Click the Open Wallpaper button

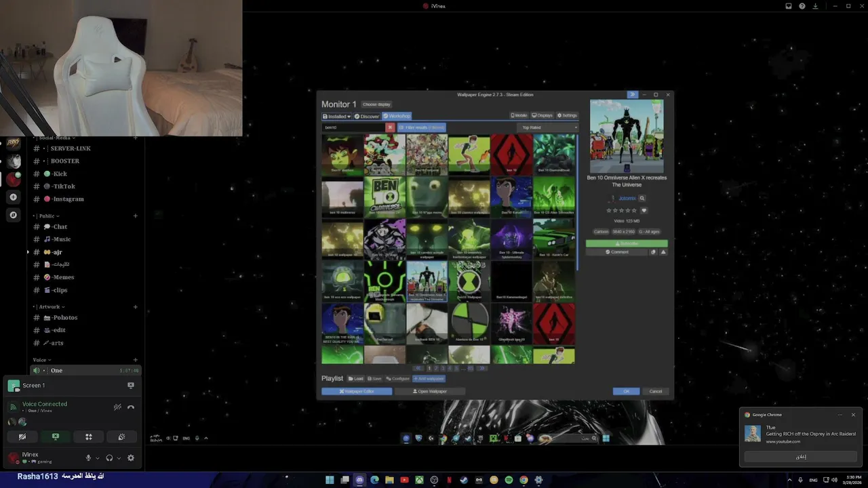(x=430, y=391)
